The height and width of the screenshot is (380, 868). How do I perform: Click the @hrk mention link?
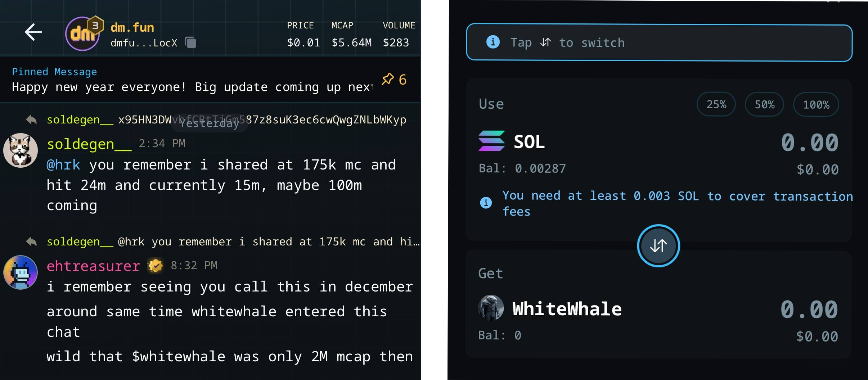coord(63,164)
